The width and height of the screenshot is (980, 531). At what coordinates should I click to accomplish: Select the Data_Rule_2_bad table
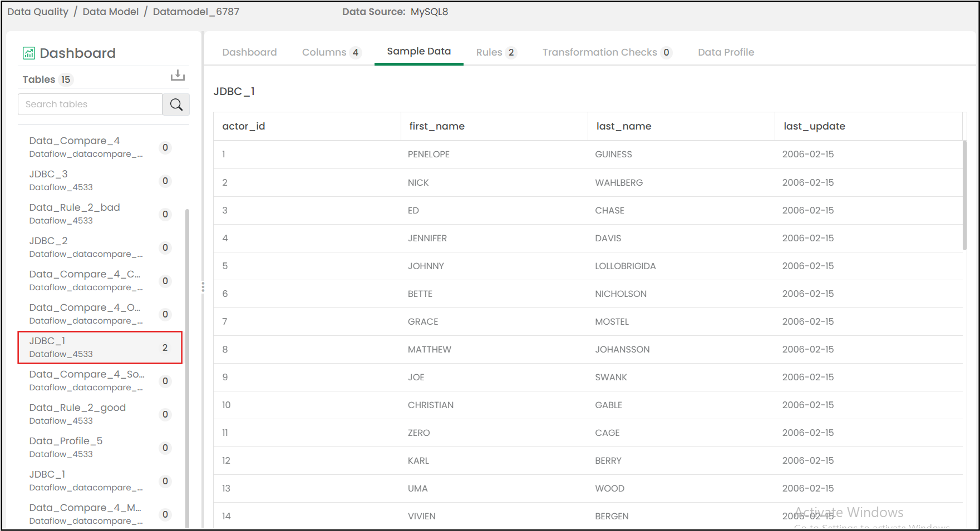[x=75, y=214]
